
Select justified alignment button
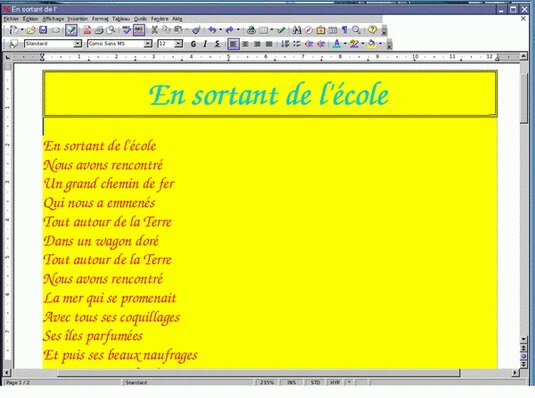pyautogui.click(x=269, y=44)
